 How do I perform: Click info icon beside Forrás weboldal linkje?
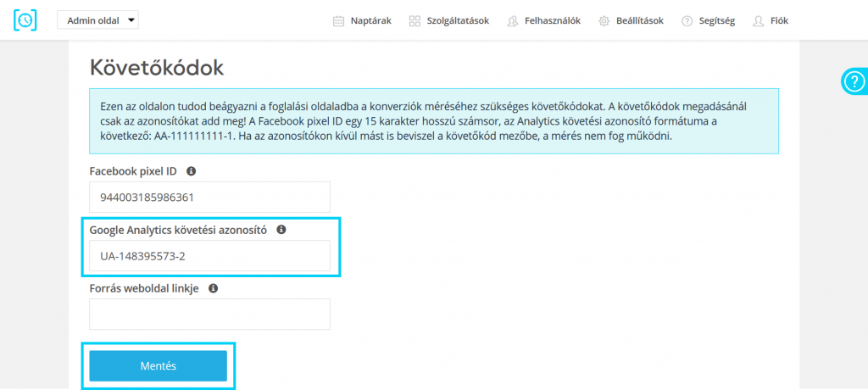pyautogui.click(x=213, y=288)
